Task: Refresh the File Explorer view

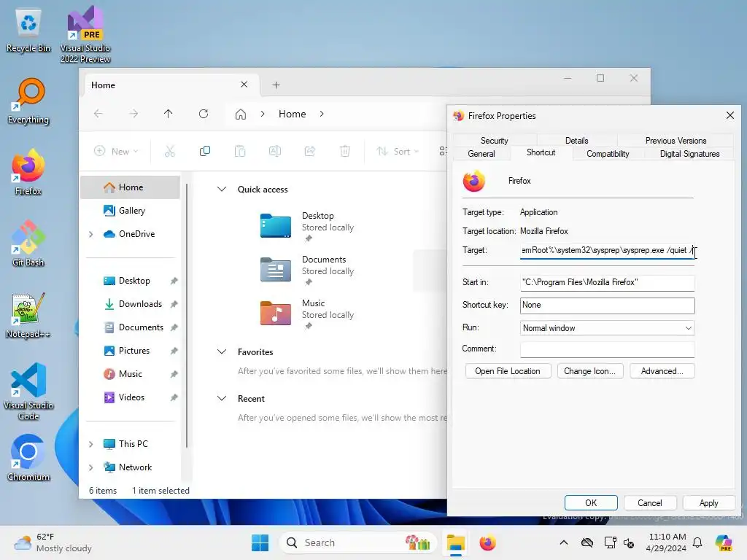Action: coord(204,114)
